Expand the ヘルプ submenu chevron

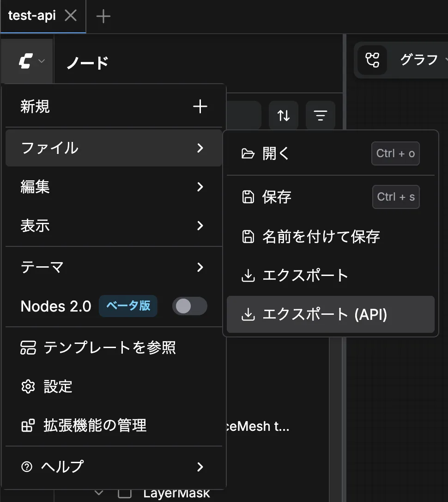[200, 467]
